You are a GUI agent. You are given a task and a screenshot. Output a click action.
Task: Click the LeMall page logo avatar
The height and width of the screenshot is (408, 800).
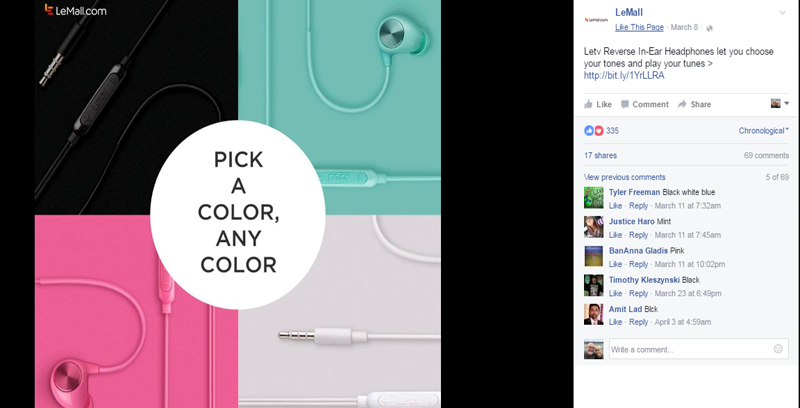596,19
